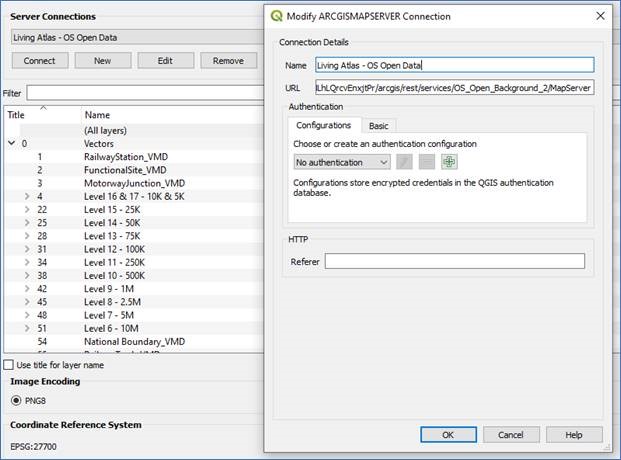Open Help for the connection dialog
Viewport: 621px width, 460px height.
point(574,435)
